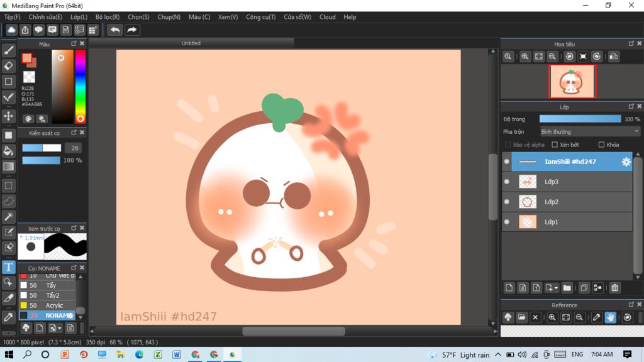Open the Cloud menu

point(327,17)
